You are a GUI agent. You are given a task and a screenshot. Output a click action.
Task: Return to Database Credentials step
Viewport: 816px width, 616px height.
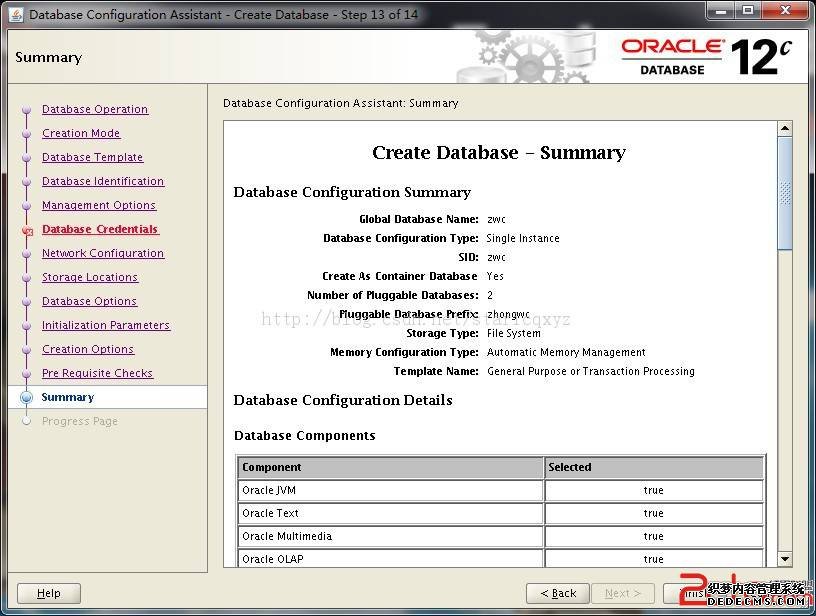tap(100, 230)
